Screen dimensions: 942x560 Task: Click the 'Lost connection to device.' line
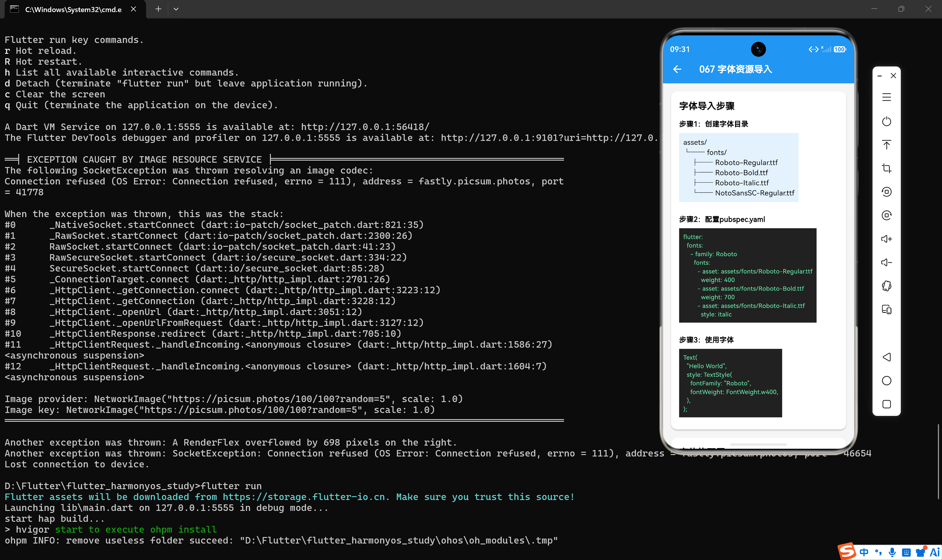point(77,464)
